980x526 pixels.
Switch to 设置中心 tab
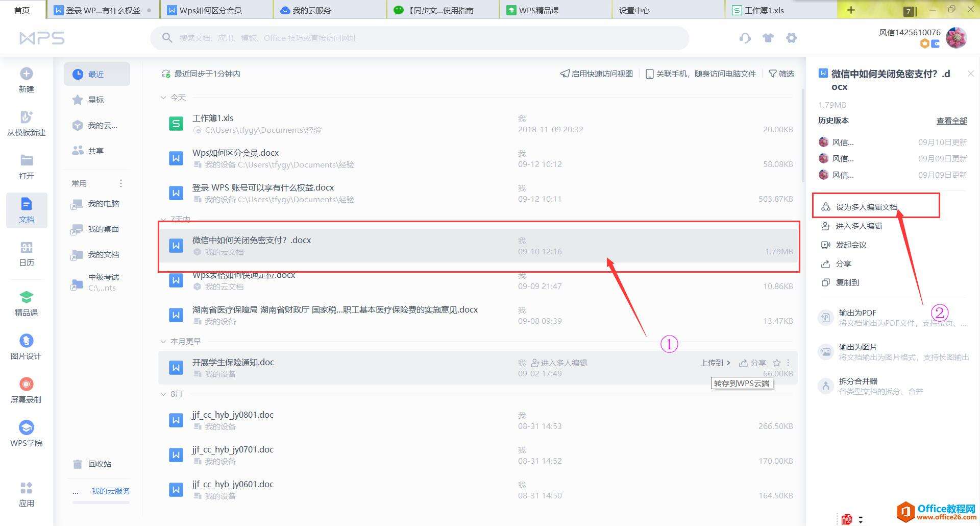tap(668, 10)
